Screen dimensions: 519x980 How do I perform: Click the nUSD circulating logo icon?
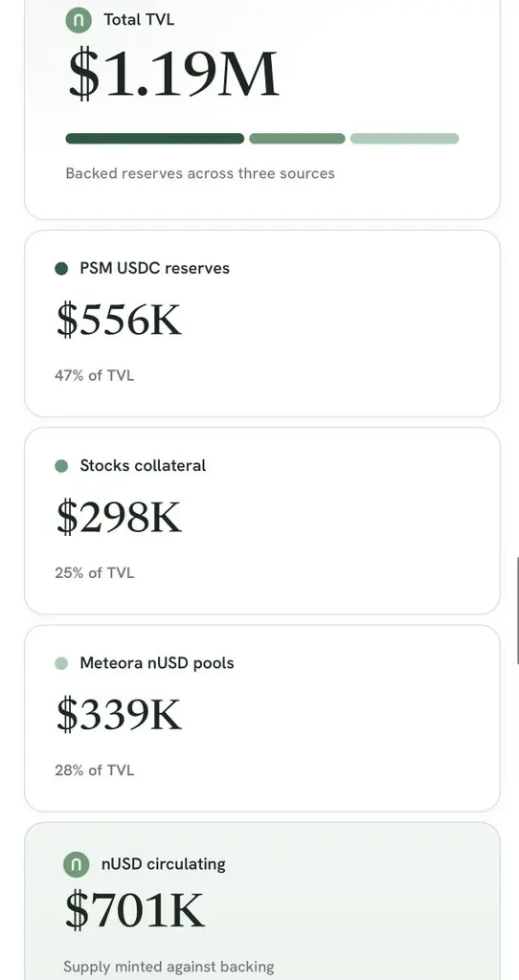(x=77, y=864)
